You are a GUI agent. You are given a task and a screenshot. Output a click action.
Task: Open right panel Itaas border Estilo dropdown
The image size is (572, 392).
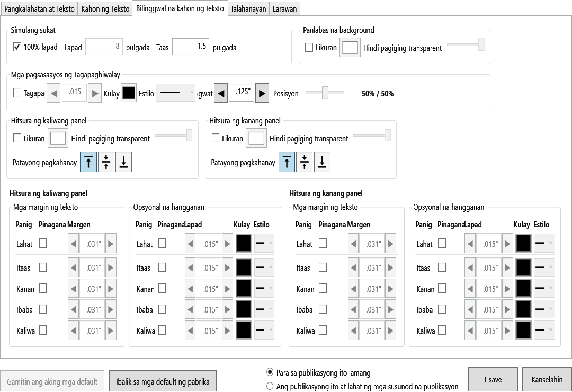click(x=544, y=268)
